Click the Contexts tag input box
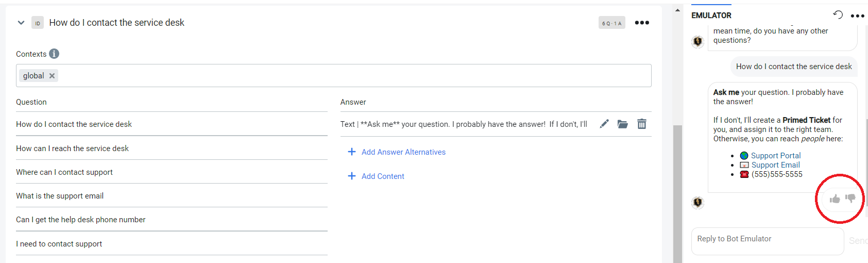This screenshot has height=263, width=868. [350, 76]
